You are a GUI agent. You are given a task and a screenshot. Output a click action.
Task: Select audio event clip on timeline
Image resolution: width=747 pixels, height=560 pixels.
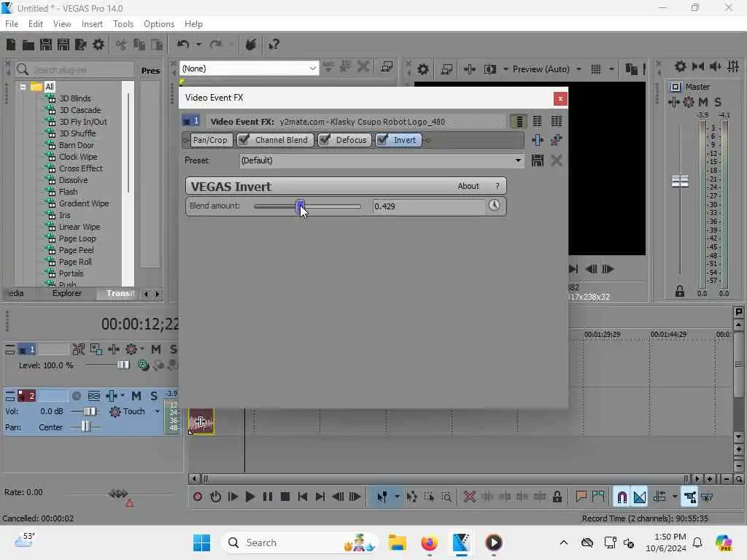201,421
